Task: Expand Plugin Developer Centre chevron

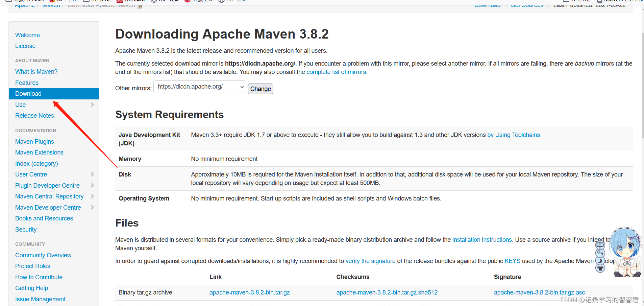Action: pyautogui.click(x=92, y=186)
